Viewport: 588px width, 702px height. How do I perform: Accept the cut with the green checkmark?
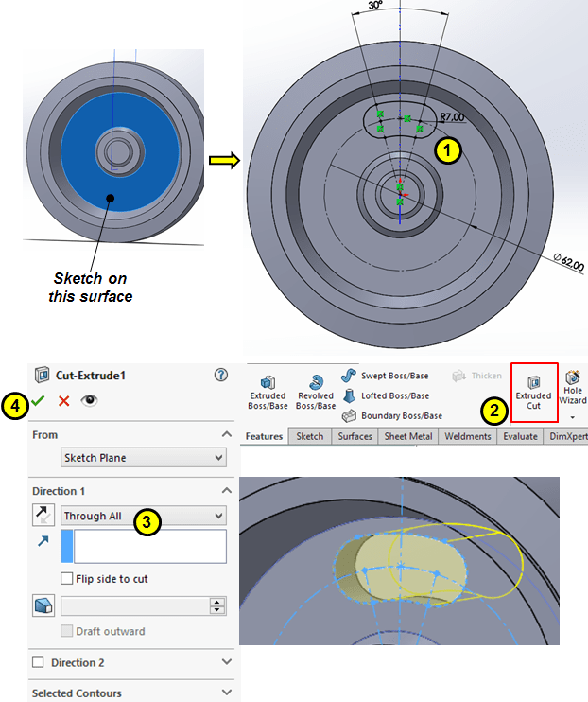pos(38,400)
